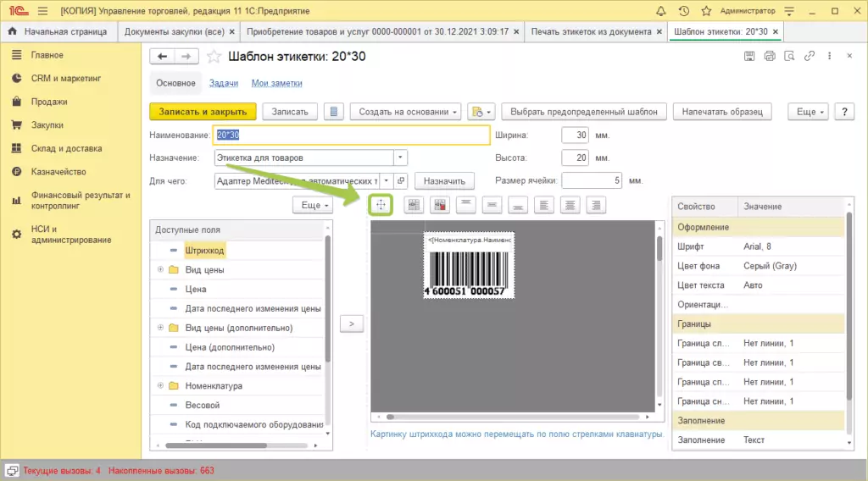Click the vertical align top icon

466,204
